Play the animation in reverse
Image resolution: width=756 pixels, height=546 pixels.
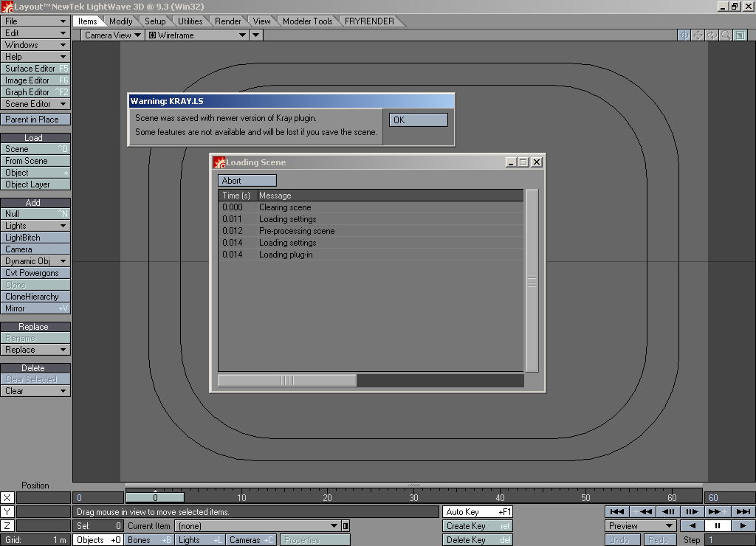(x=693, y=526)
